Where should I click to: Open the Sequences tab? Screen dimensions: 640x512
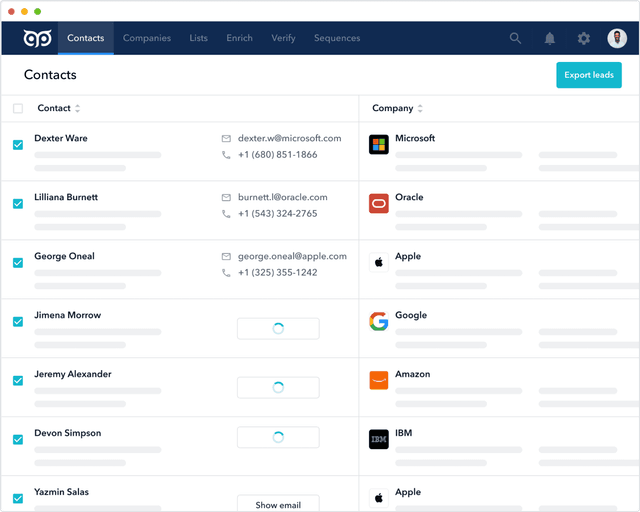point(337,38)
